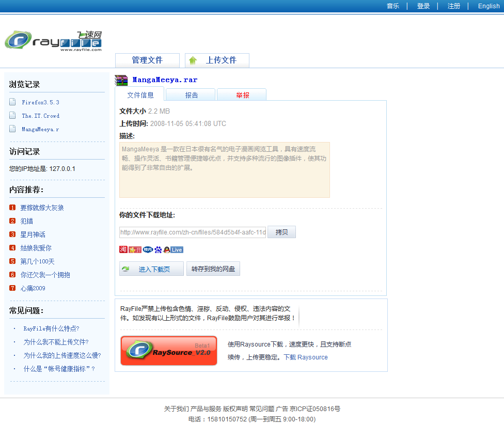Open the red 举报 tab
Image resolution: width=504 pixels, height=424 pixels.
tap(242, 95)
